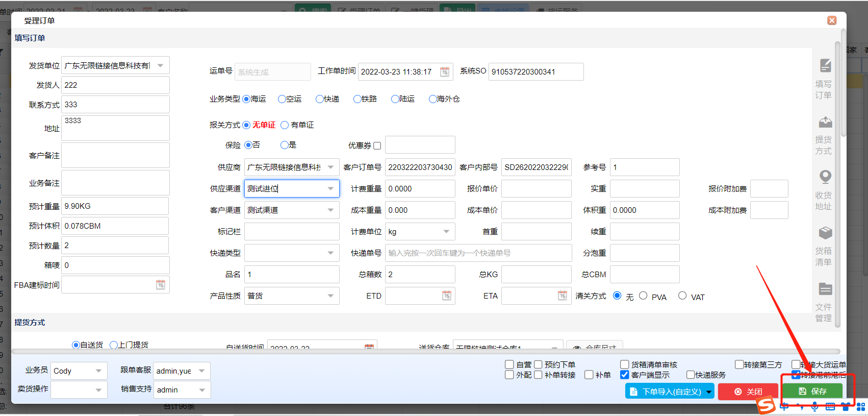Choose 有单证 customs declaration option
Viewport: 868px width, 416px height.
tap(285, 125)
